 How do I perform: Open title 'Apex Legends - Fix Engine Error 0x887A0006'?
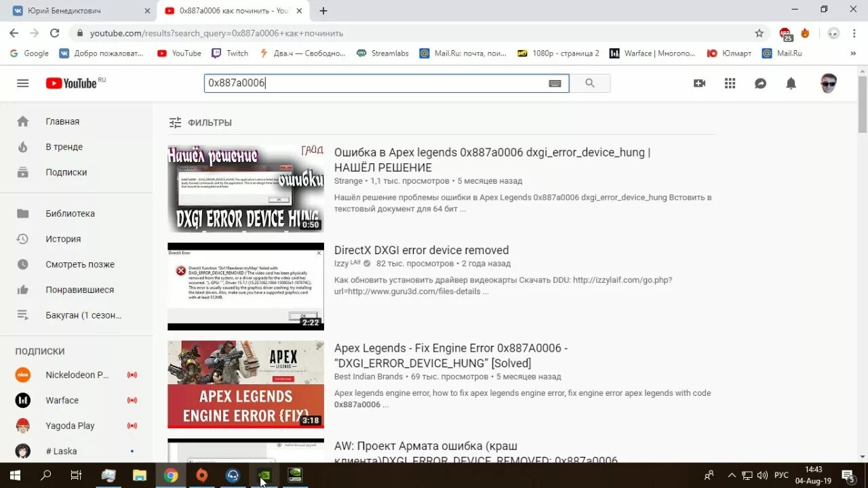pyautogui.click(x=451, y=355)
